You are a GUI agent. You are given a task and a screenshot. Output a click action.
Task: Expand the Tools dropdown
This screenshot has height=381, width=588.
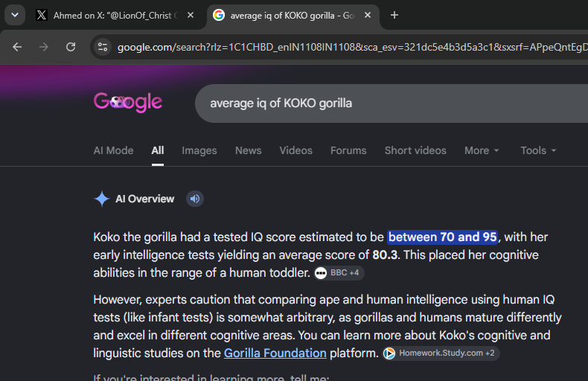tap(538, 150)
